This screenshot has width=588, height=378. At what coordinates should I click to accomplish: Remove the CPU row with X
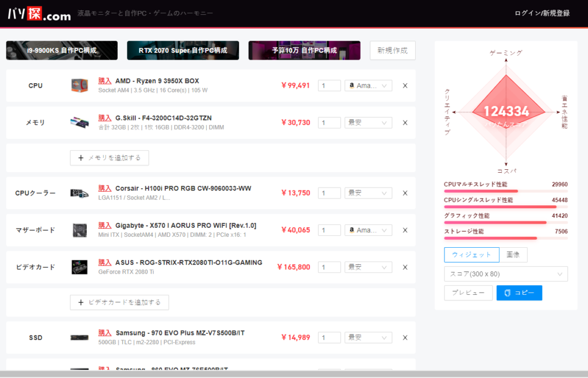pos(405,85)
